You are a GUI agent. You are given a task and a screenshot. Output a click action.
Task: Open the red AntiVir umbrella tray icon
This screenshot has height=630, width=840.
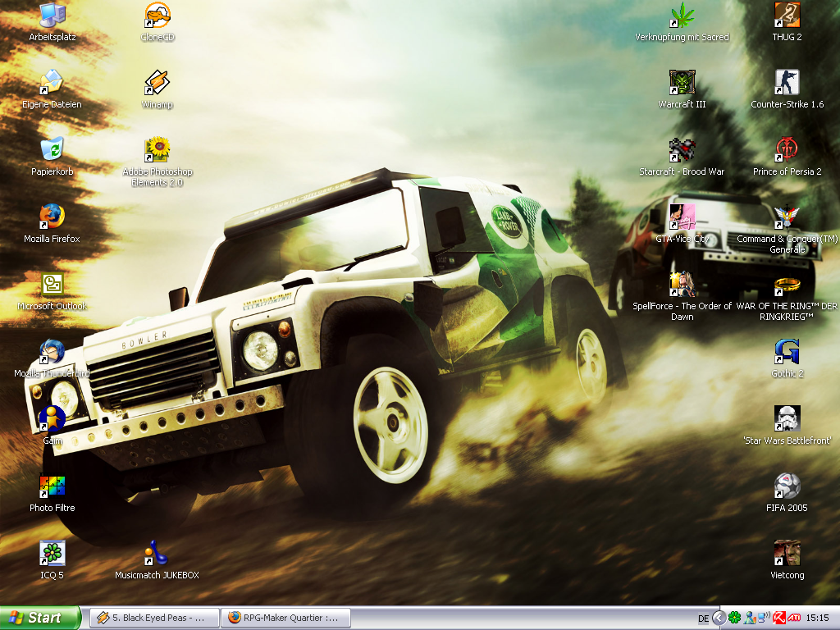click(x=779, y=618)
